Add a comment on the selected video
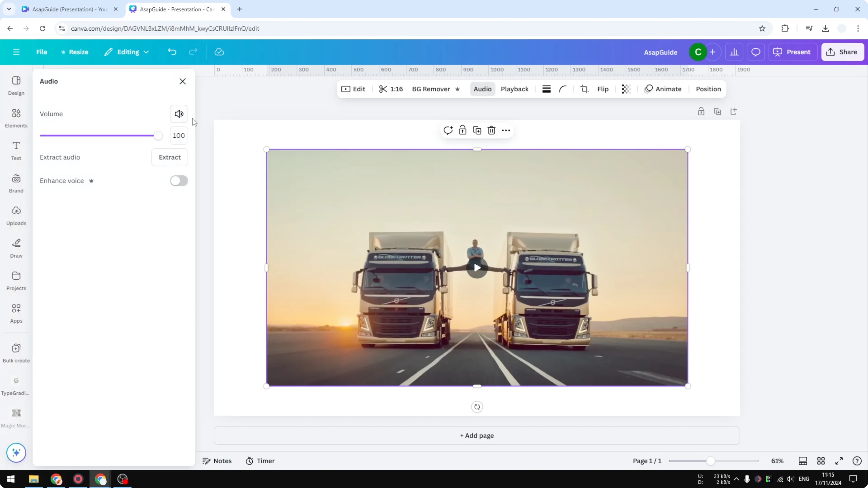 448,130
